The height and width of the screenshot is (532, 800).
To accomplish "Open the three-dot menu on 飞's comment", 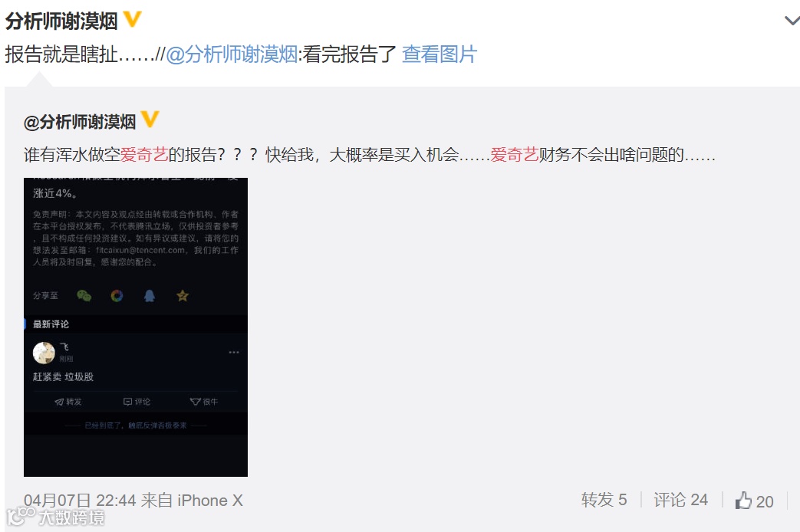I will [x=234, y=353].
